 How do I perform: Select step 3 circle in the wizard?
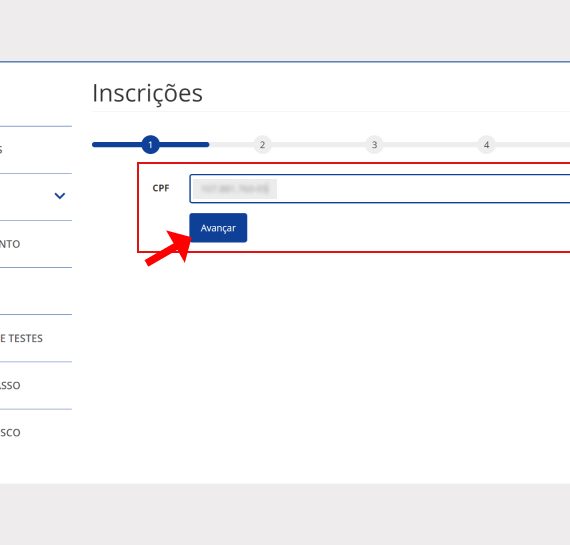374,145
